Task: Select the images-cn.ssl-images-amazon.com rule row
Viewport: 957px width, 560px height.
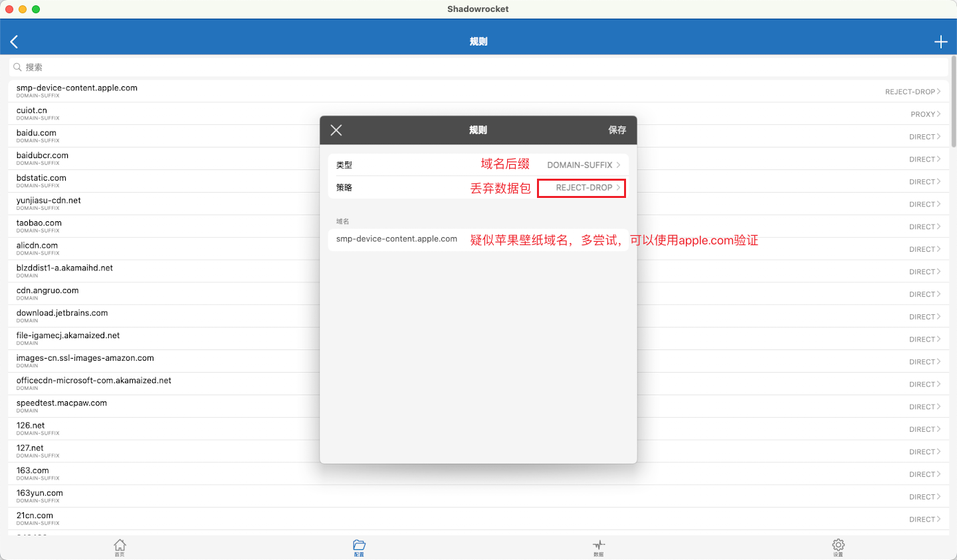Action: coord(478,362)
